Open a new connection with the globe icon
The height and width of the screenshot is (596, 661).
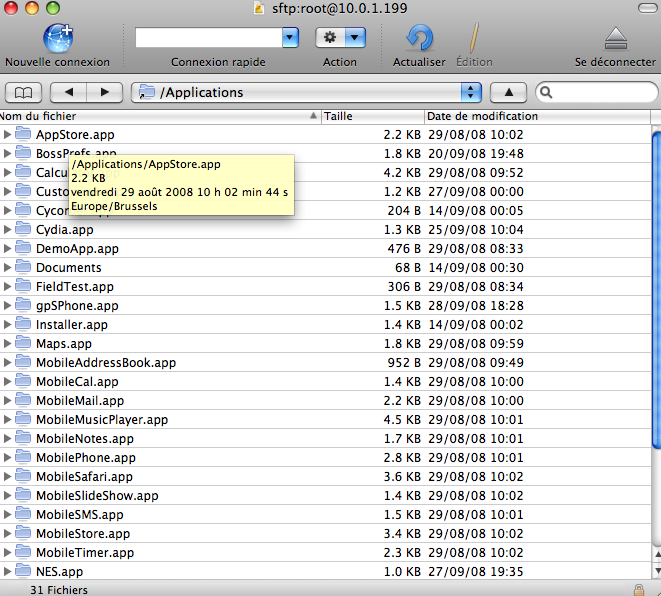[58, 38]
